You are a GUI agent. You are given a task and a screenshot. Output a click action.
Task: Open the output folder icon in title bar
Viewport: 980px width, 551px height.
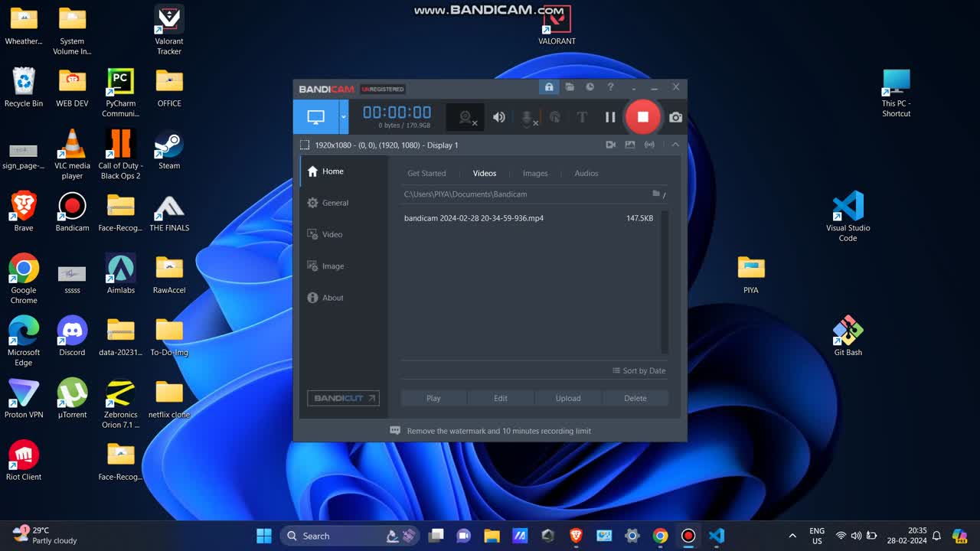[x=570, y=87]
